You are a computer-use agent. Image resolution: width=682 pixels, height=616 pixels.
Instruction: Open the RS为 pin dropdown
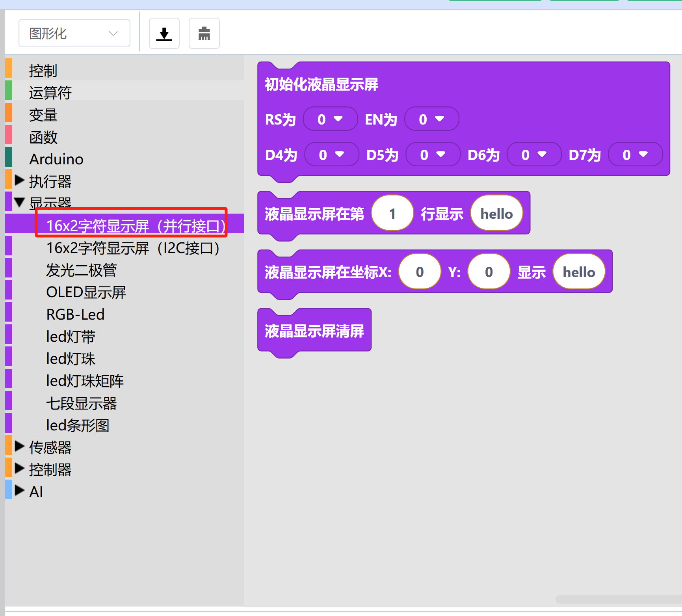[330, 119]
